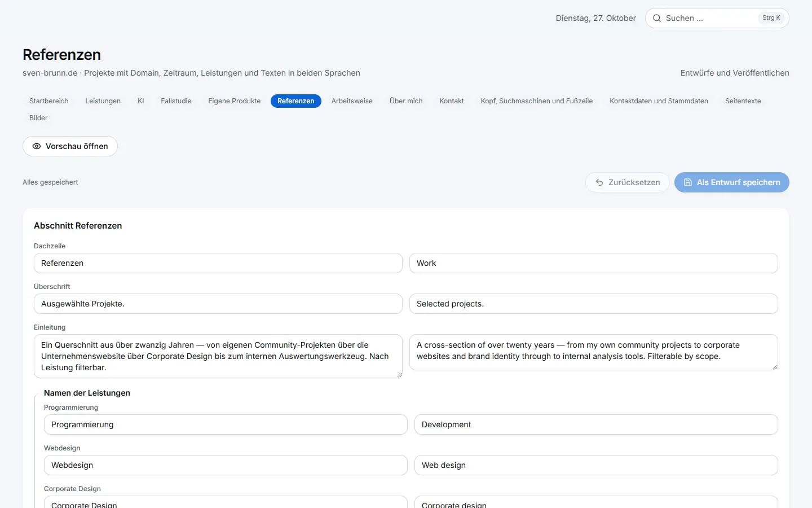The height and width of the screenshot is (508, 812).
Task: Go to Kontaktdaten und Stammdaten tab
Action: coord(659,101)
